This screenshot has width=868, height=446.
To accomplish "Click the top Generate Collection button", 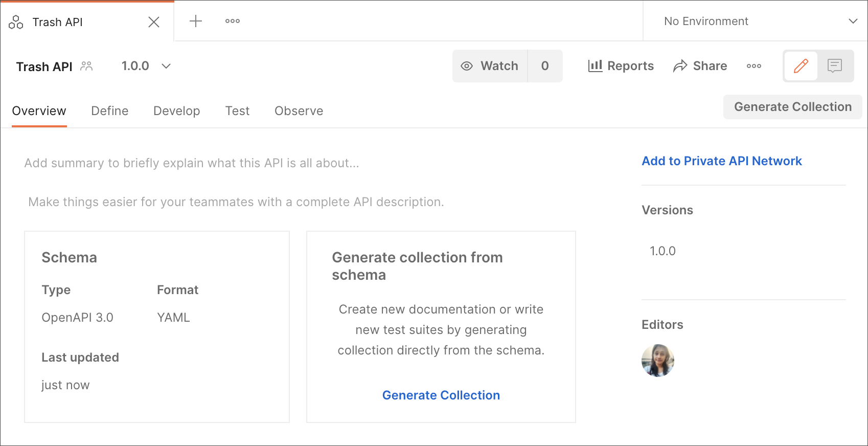I will (x=793, y=107).
